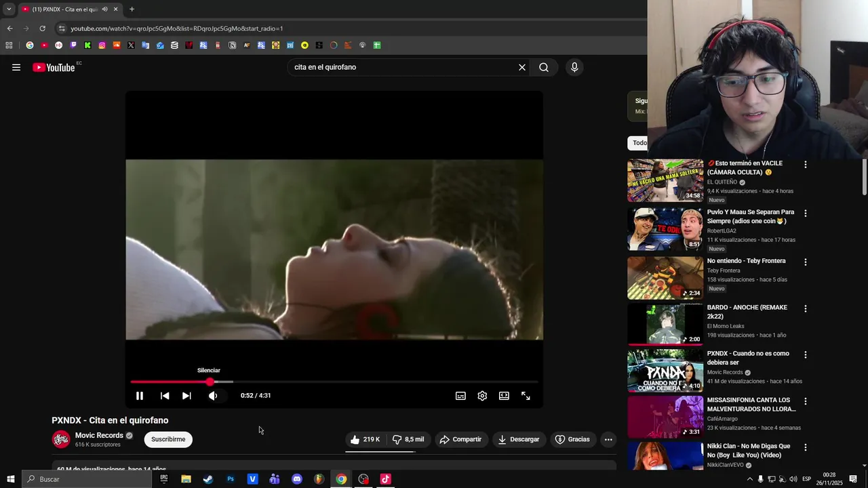Click the Windows Start button
The image size is (868, 488).
[x=10, y=479]
